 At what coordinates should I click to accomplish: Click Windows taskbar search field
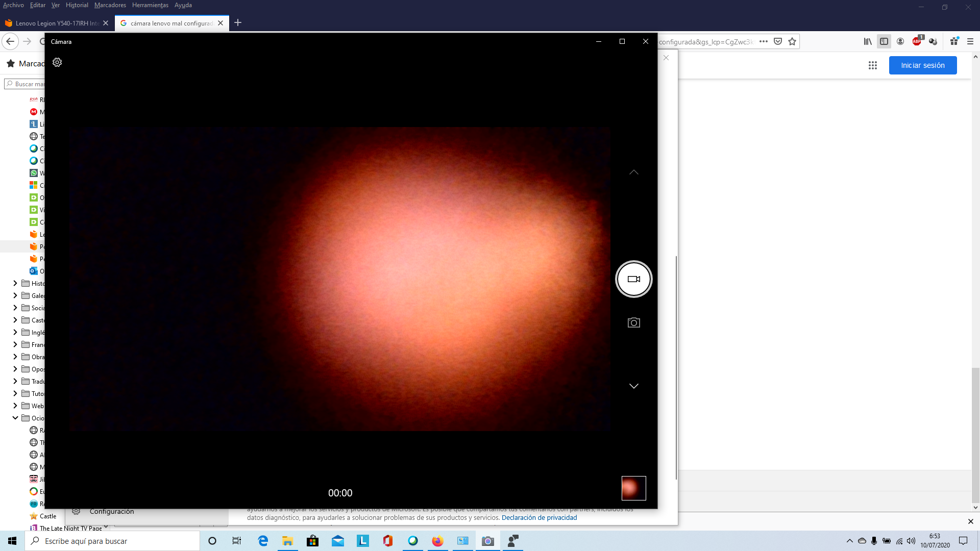[x=112, y=541]
